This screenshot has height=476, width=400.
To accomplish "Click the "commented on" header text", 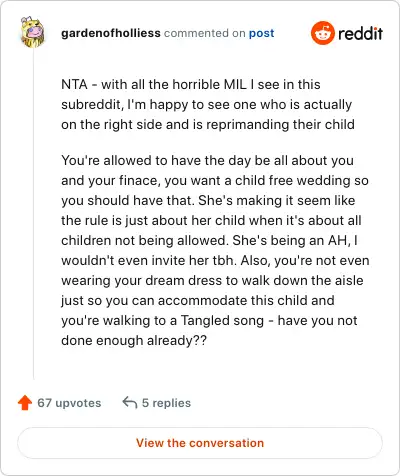I will 205,33.
